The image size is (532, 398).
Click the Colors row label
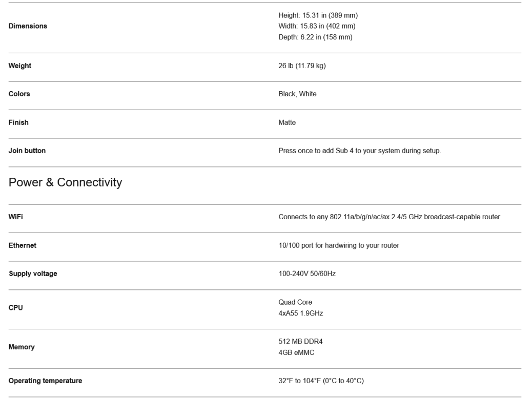coord(19,94)
